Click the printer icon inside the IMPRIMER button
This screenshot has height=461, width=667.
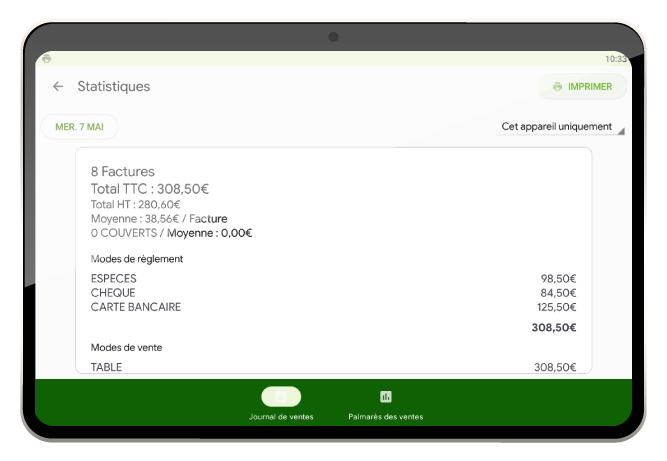[x=557, y=86]
